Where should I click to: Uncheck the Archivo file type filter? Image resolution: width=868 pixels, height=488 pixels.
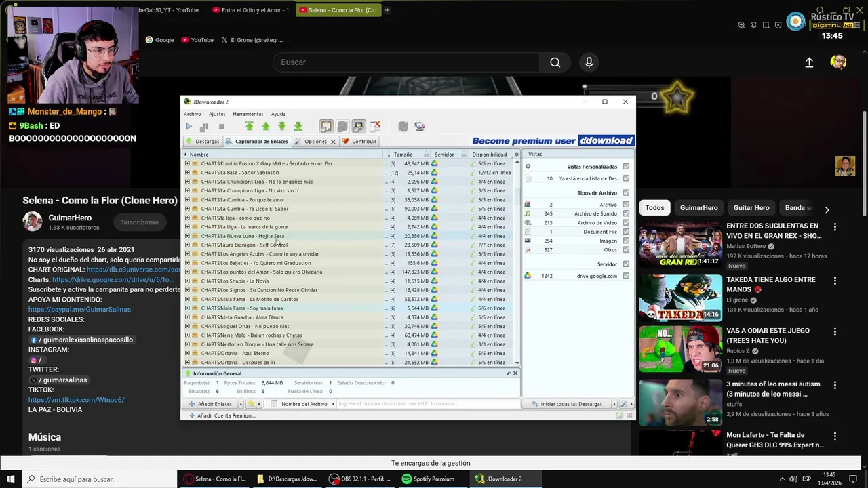[626, 205]
